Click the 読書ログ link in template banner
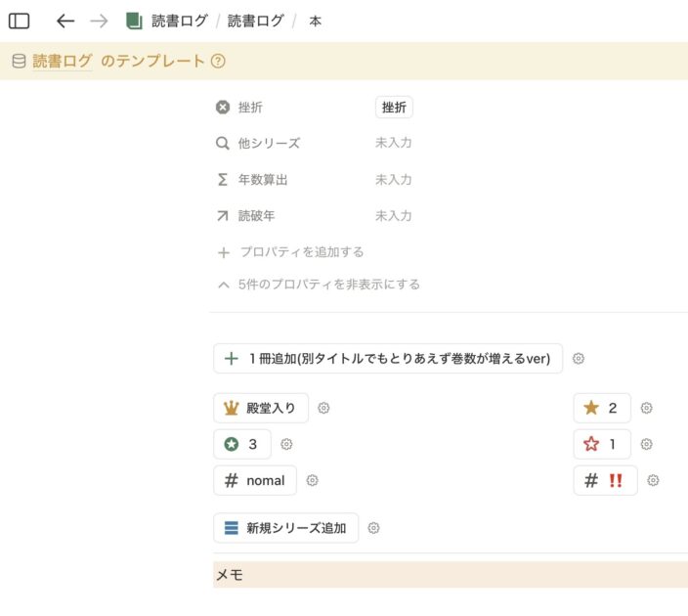 62,61
